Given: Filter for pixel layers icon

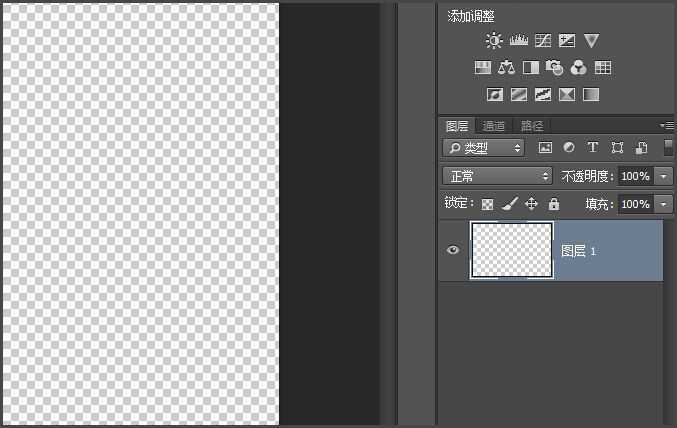Looking at the screenshot, I should pyautogui.click(x=545, y=148).
